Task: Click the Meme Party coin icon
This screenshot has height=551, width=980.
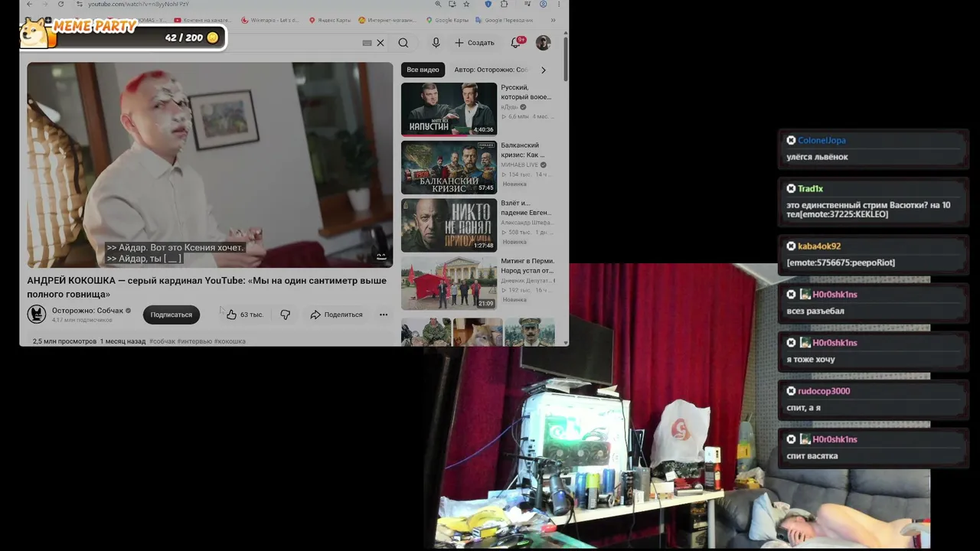Action: [x=213, y=37]
